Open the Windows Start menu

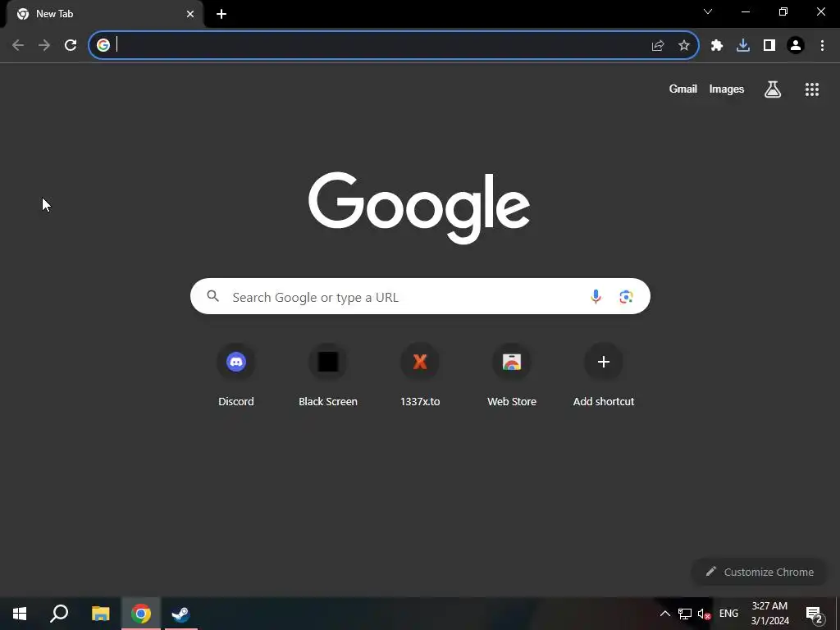20,614
